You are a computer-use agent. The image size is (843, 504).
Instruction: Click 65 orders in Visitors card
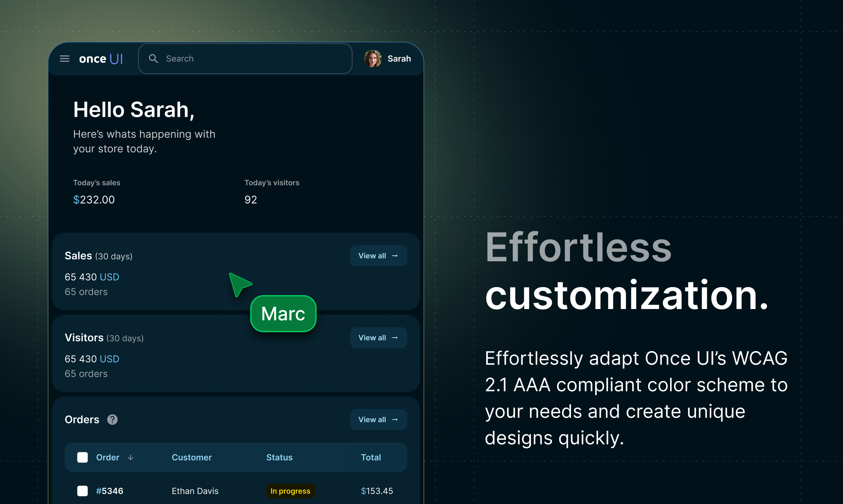(x=86, y=374)
